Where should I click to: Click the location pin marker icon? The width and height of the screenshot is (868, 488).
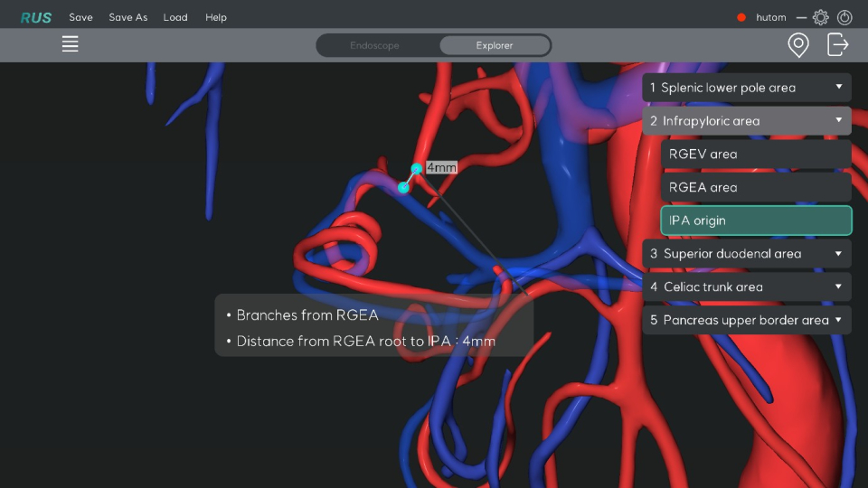797,44
